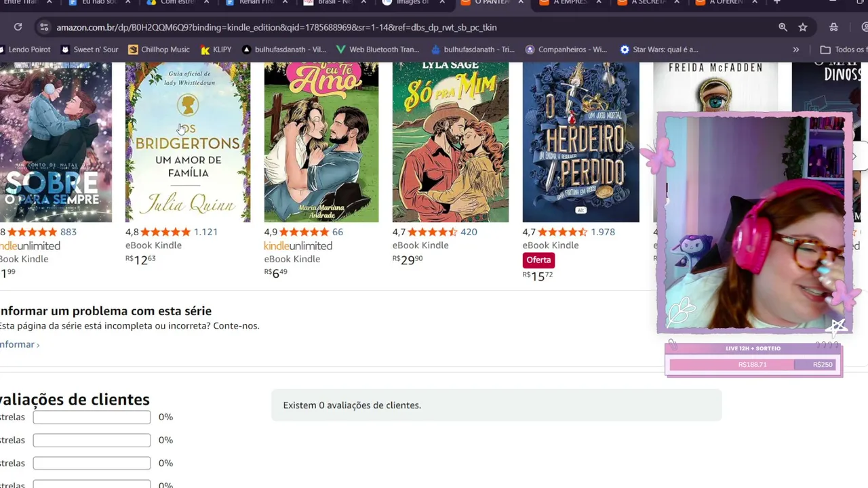
Task: View site information icon beside the URL
Action: tap(44, 27)
